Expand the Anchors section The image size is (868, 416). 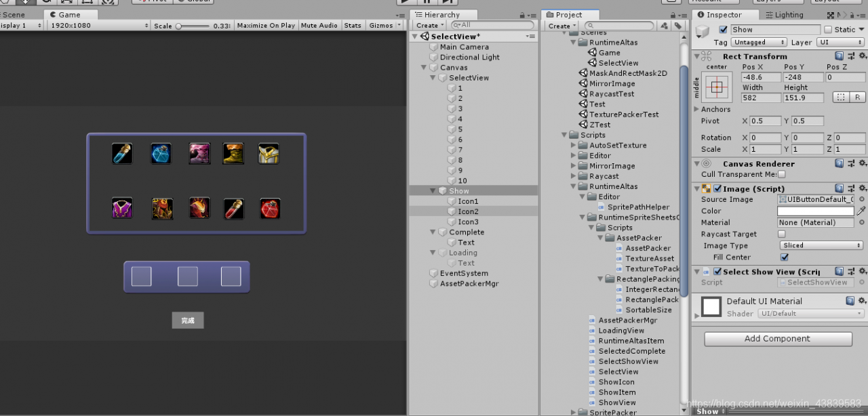point(696,109)
